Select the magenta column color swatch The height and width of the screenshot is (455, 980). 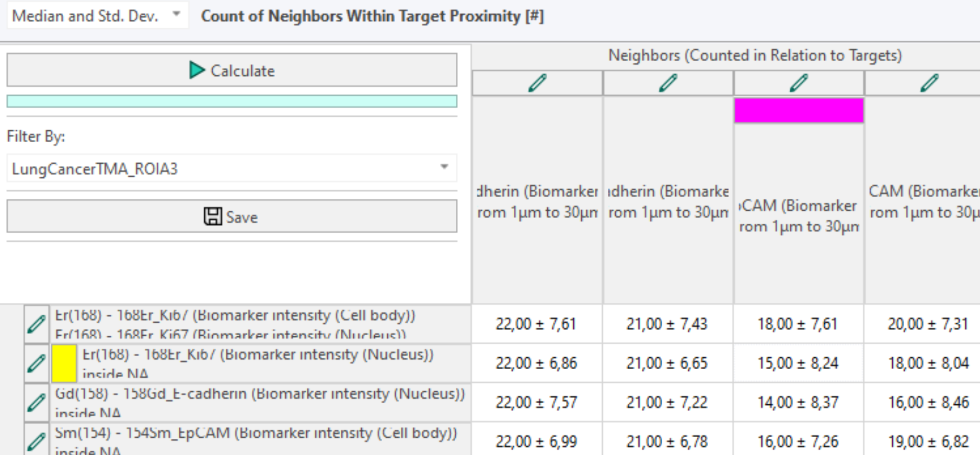click(x=799, y=110)
